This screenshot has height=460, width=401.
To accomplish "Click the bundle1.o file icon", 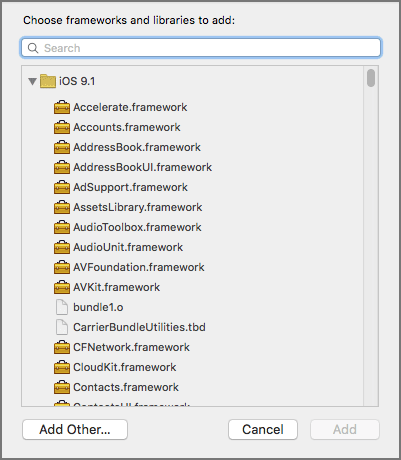I will coord(62,307).
